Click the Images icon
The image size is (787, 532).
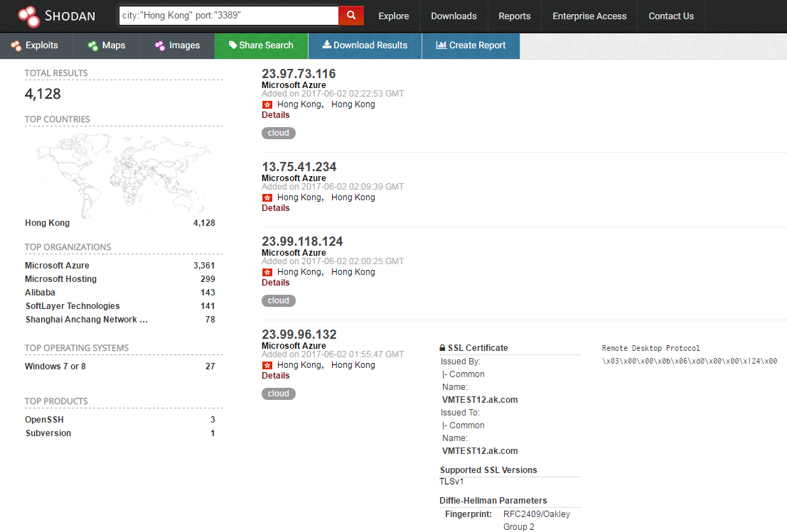160,45
